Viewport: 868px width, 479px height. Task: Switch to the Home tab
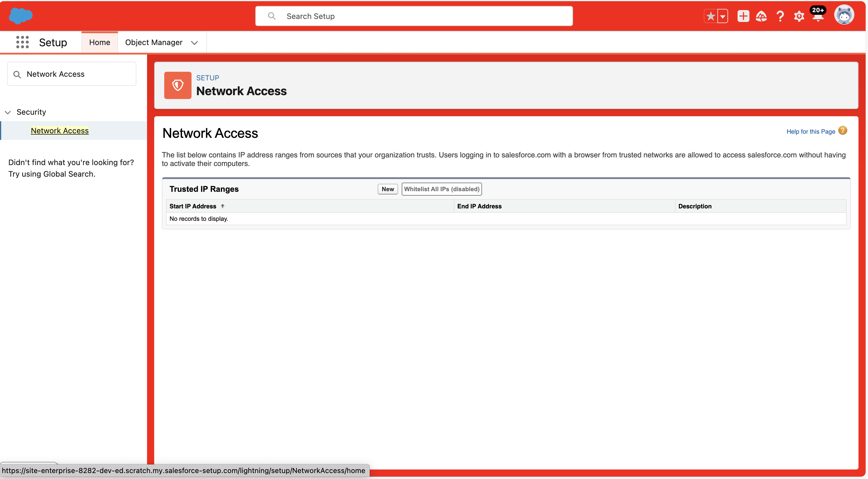(x=99, y=42)
